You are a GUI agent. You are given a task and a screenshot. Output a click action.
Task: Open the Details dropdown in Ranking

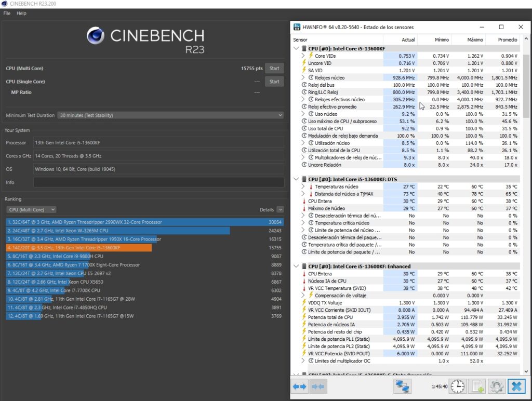click(281, 209)
